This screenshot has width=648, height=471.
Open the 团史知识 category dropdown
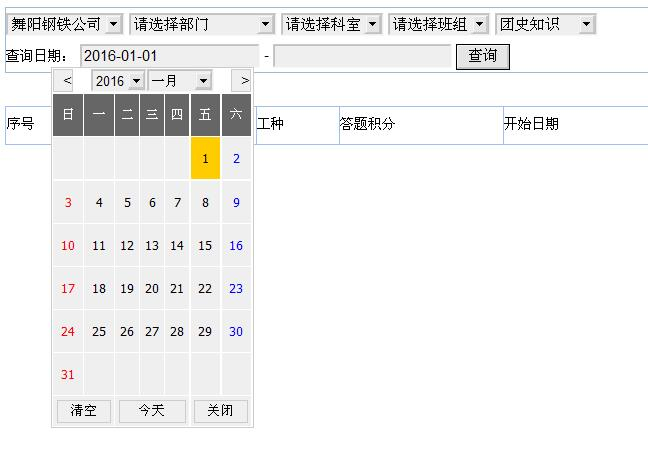pyautogui.click(x=544, y=23)
